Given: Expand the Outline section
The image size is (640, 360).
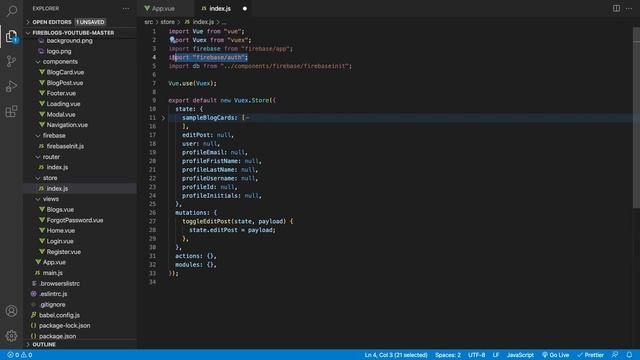Looking at the screenshot, I should (44, 344).
